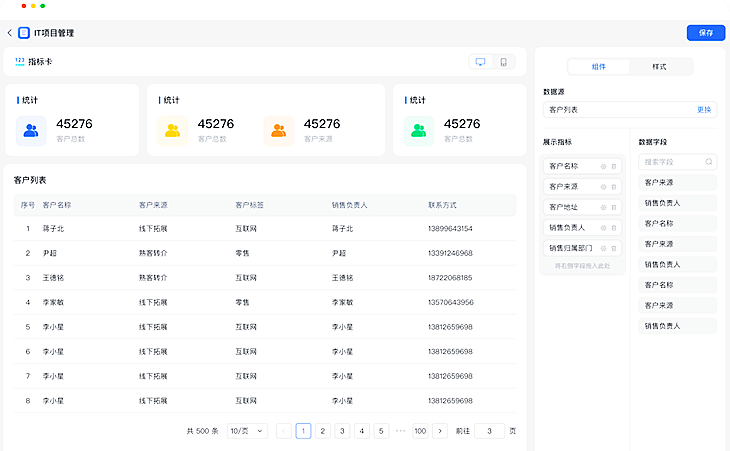Click the 数据字段 section label
Image resolution: width=730 pixels, height=451 pixels.
click(x=653, y=142)
